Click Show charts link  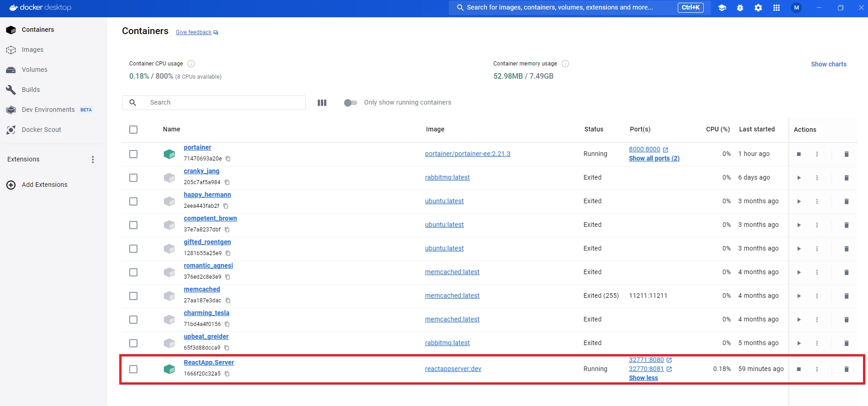coord(828,64)
